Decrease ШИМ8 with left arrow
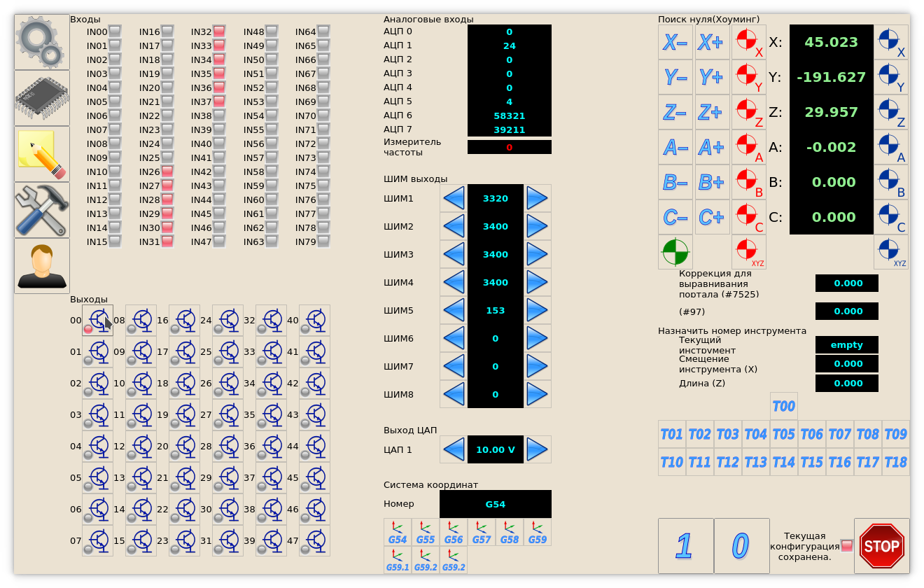This screenshot has width=924, height=588. pyautogui.click(x=454, y=394)
